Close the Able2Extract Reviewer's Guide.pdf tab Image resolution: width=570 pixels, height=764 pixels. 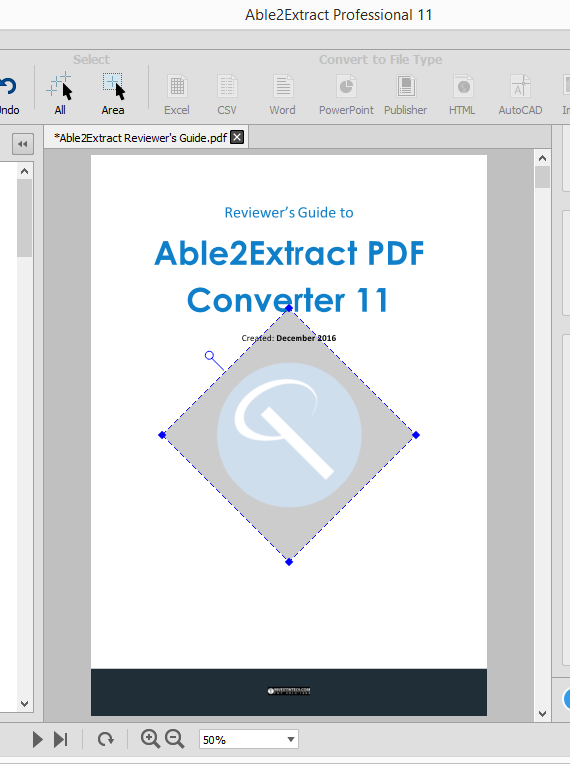[x=237, y=137]
